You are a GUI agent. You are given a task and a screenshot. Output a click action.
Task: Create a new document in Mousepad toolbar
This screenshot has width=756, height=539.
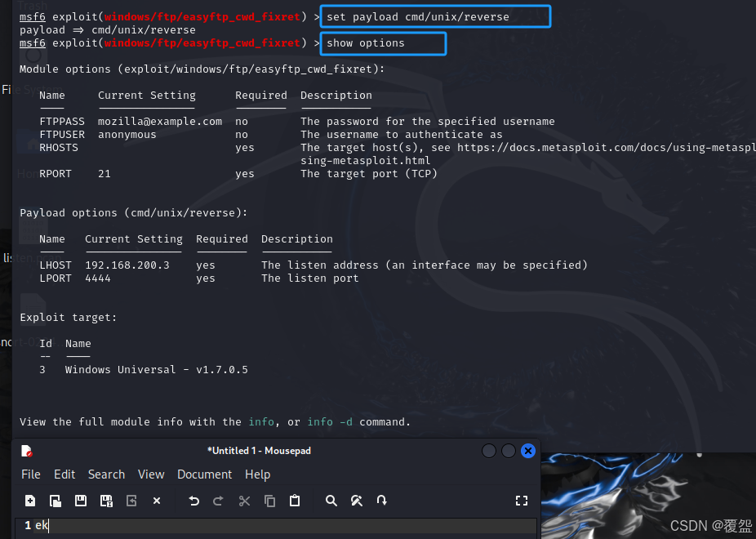pyautogui.click(x=30, y=501)
